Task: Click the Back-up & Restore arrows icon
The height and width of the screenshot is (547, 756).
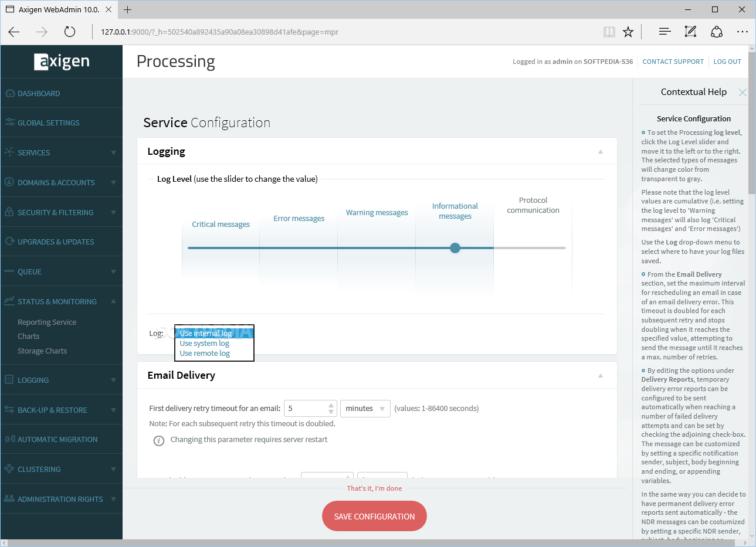Action: (x=9, y=410)
